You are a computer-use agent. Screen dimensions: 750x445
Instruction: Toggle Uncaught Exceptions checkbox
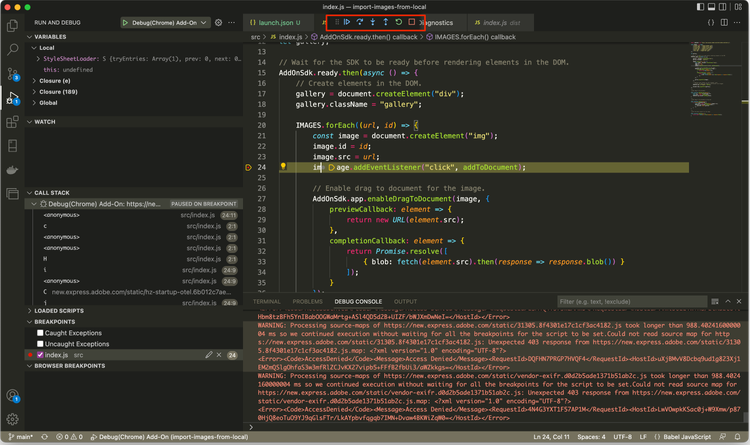[40, 344]
